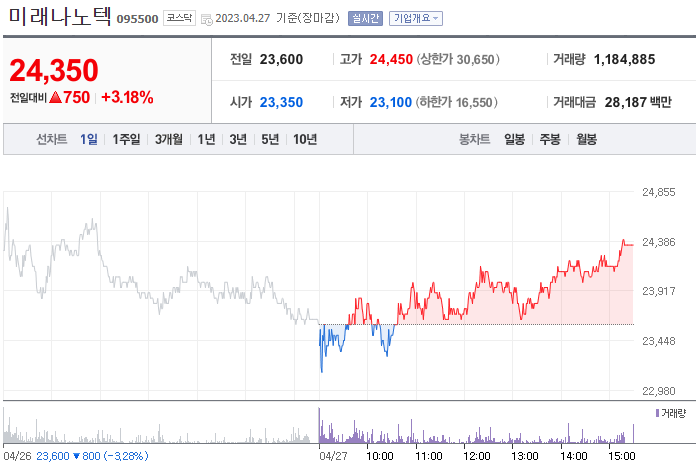Click the 선차트 label

point(51,139)
